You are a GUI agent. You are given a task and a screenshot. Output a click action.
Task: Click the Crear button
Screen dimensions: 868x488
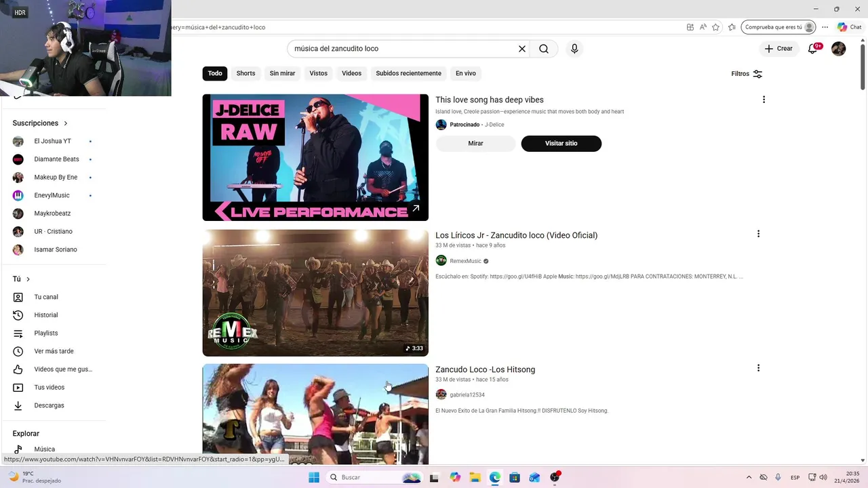(x=778, y=49)
